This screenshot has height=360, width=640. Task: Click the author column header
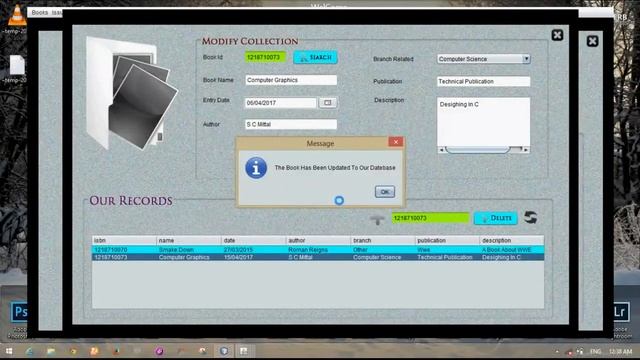pyautogui.click(x=318, y=240)
